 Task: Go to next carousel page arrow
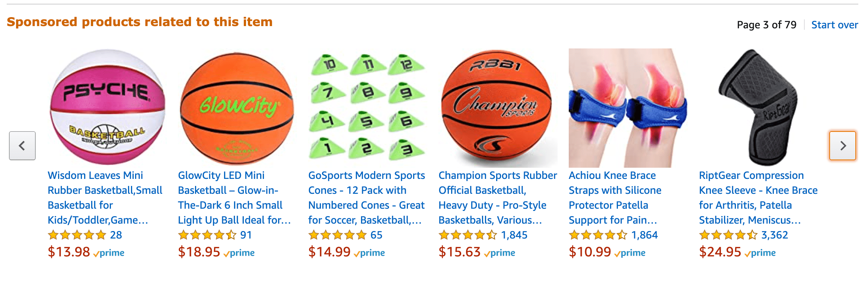[x=842, y=146]
